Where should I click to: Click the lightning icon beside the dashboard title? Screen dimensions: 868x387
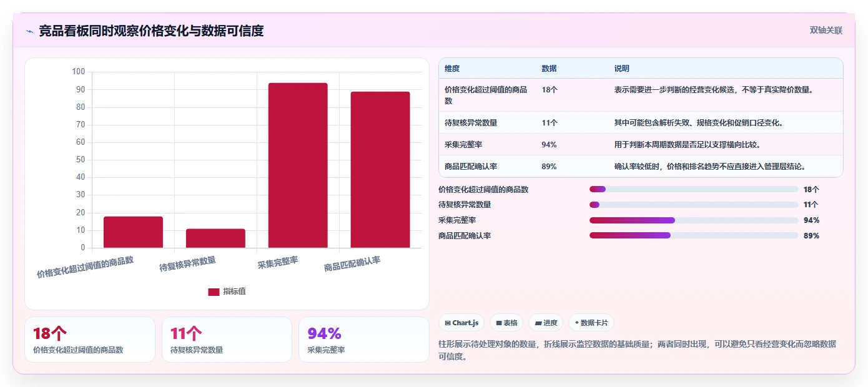click(x=29, y=31)
